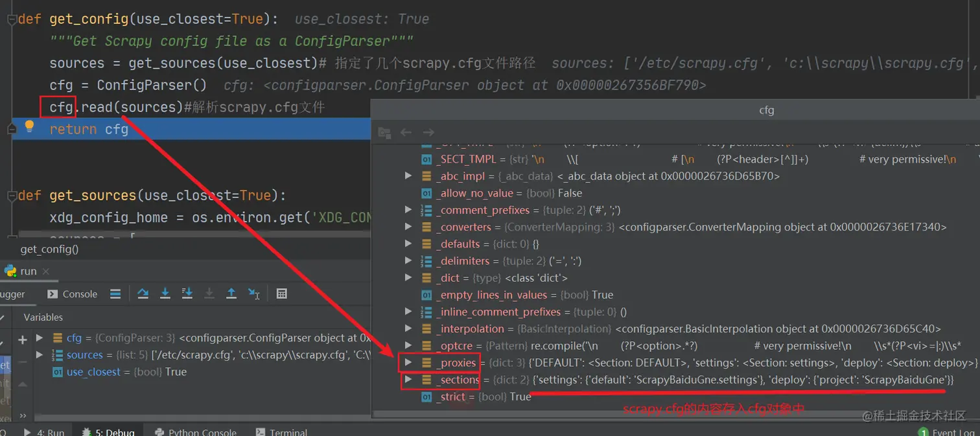Expand the sources variable in Variables

click(40, 354)
